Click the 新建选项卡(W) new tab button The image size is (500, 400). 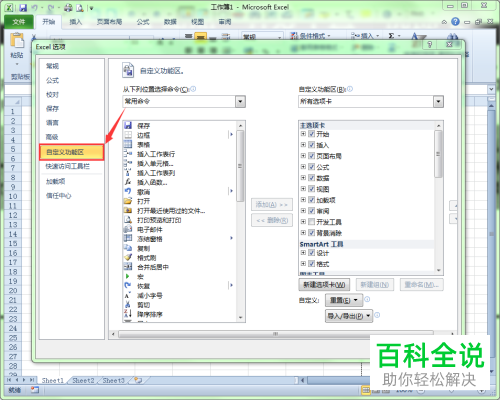pyautogui.click(x=324, y=285)
